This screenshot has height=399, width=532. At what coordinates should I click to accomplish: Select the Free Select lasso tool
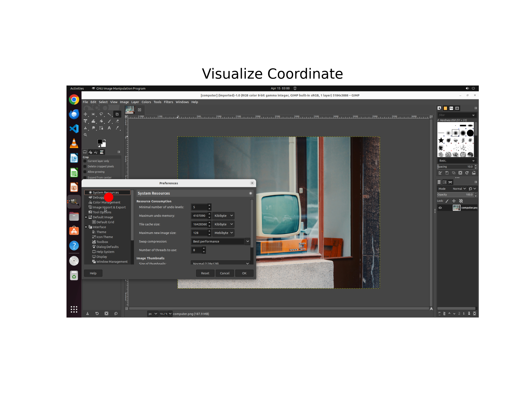pos(101,114)
